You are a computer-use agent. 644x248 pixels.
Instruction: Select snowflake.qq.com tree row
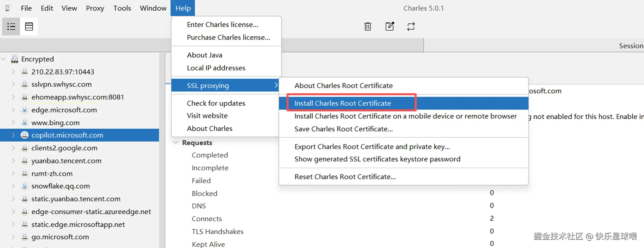pos(80,186)
